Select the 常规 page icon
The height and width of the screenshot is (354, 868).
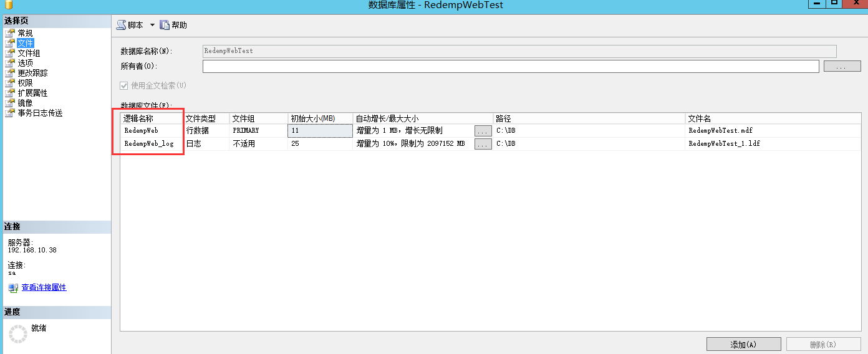(9, 33)
